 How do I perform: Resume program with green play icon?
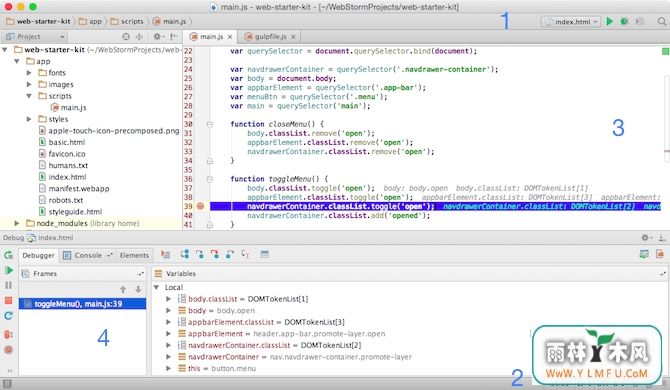pyautogui.click(x=9, y=270)
